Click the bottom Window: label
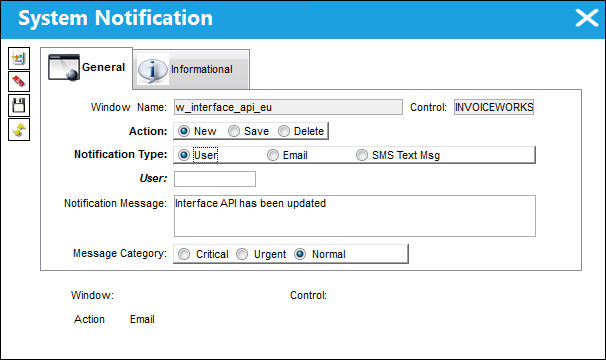606x360 pixels. 92,295
